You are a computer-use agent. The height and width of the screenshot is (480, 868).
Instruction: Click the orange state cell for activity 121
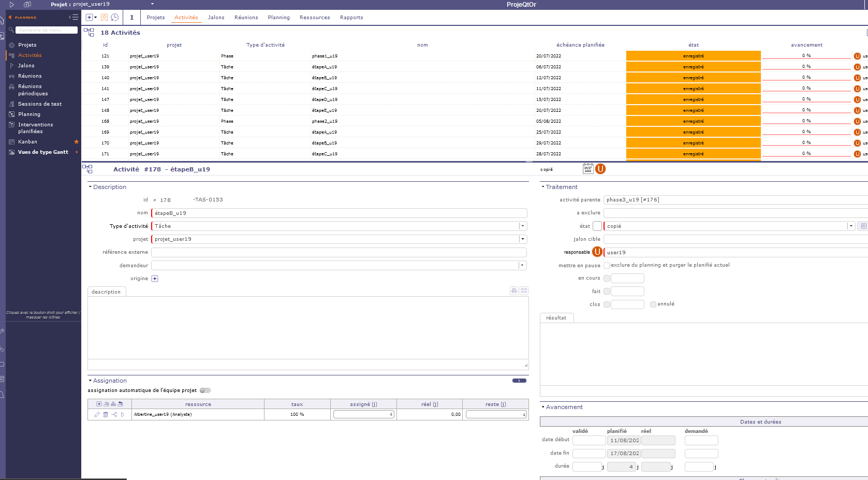pos(693,56)
